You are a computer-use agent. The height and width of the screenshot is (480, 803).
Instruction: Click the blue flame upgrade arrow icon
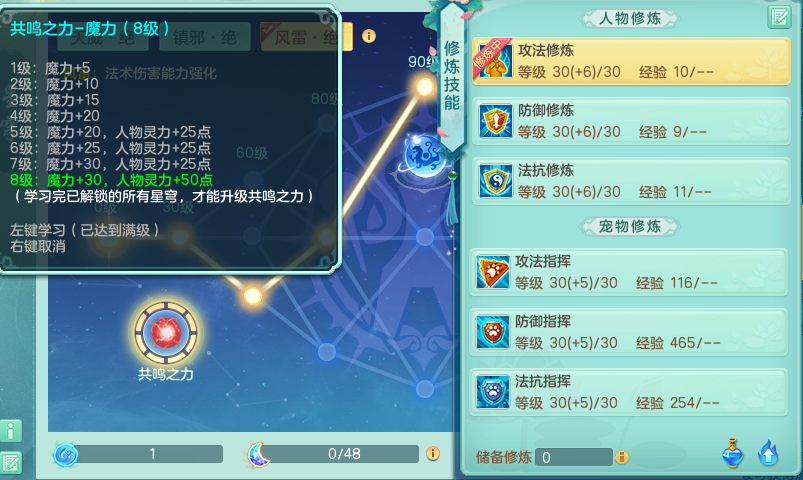[x=768, y=453]
